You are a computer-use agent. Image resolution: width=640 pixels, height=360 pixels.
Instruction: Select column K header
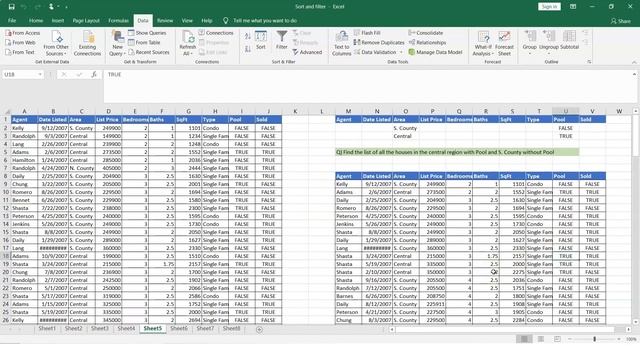pos(295,111)
